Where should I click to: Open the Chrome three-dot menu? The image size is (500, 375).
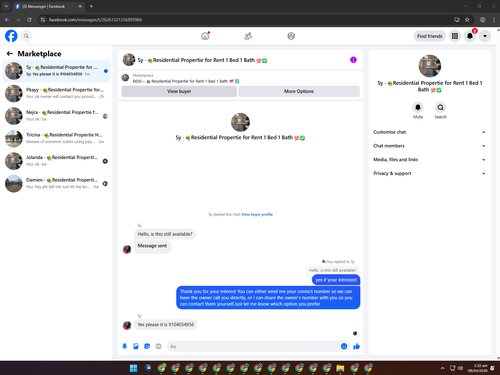tap(494, 20)
